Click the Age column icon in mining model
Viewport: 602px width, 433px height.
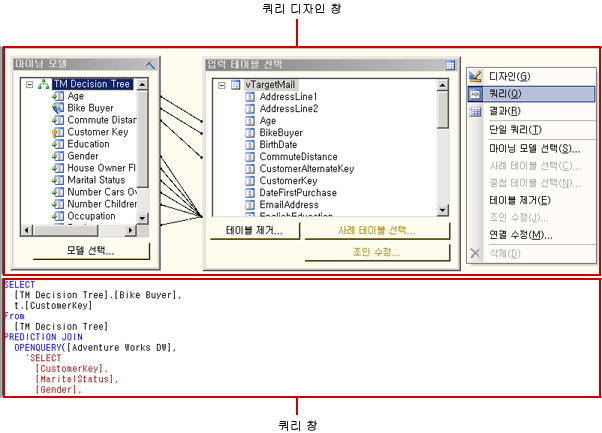pos(58,96)
